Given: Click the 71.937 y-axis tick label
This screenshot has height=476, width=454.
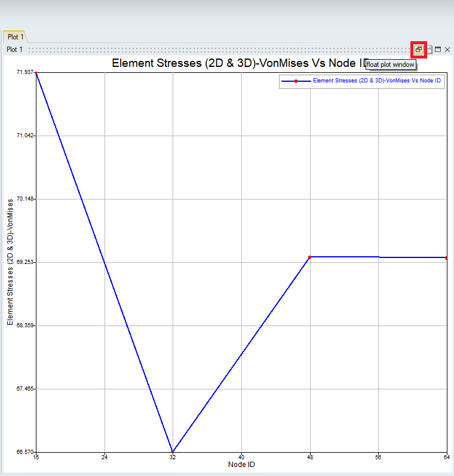Looking at the screenshot, I should tap(24, 72).
